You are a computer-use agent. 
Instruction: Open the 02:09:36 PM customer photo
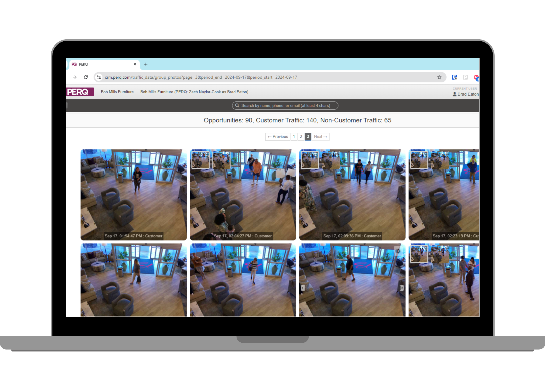pyautogui.click(x=352, y=195)
